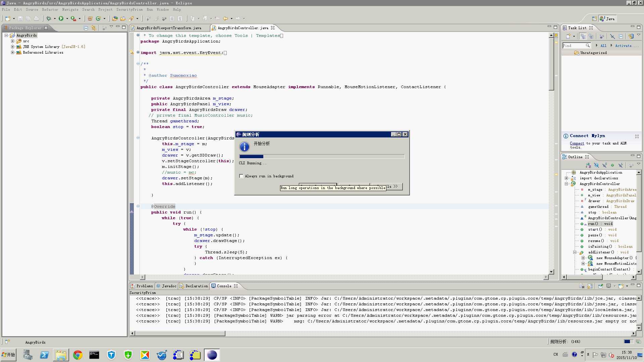Click the console horizontal scrollbar thumb

180,334
